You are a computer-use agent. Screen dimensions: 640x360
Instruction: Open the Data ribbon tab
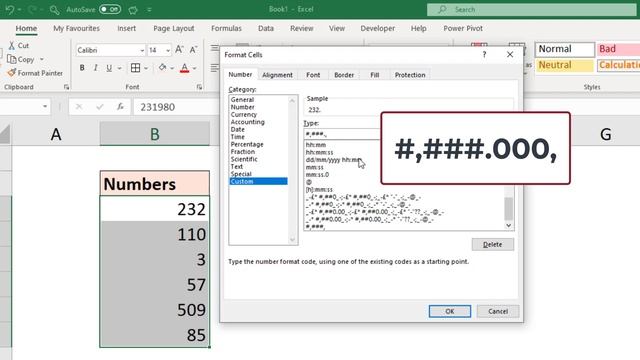click(x=266, y=28)
